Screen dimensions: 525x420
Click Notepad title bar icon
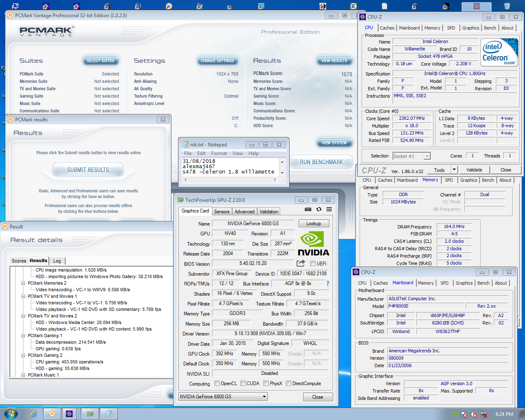click(x=186, y=144)
